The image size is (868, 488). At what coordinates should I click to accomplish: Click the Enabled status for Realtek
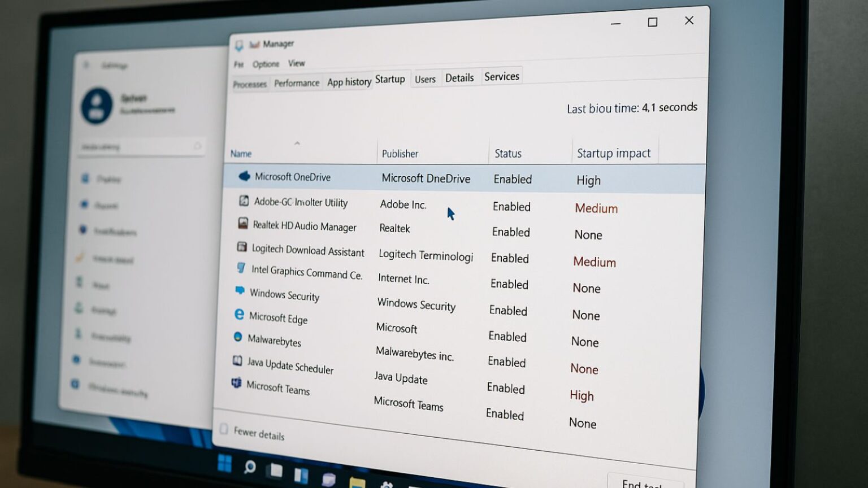[511, 232]
